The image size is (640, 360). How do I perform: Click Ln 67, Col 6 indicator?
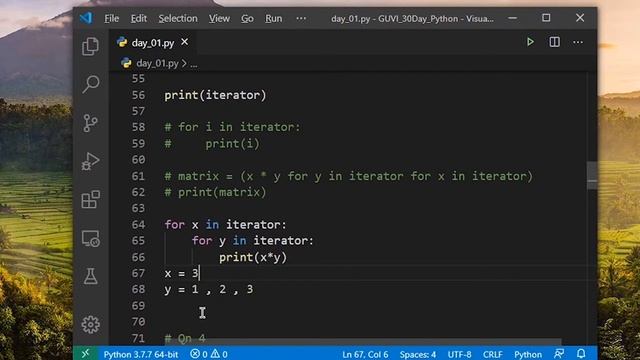coord(365,354)
